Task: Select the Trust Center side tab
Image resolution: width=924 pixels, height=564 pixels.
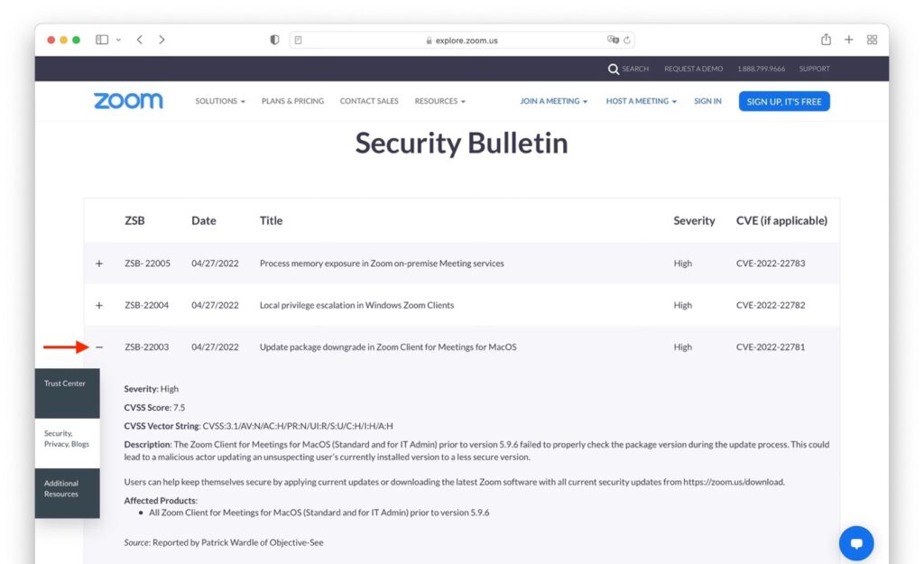Action: (x=67, y=384)
